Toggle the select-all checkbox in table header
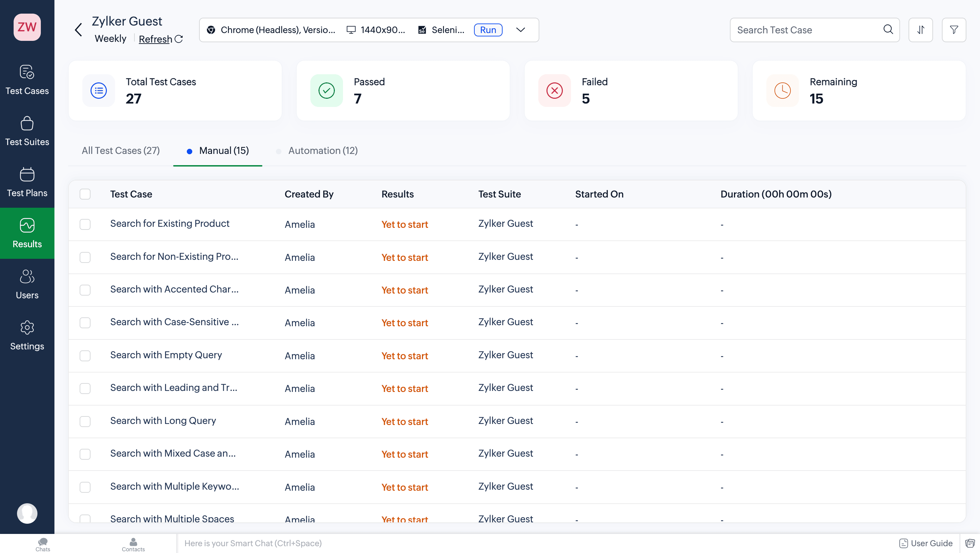 click(85, 194)
